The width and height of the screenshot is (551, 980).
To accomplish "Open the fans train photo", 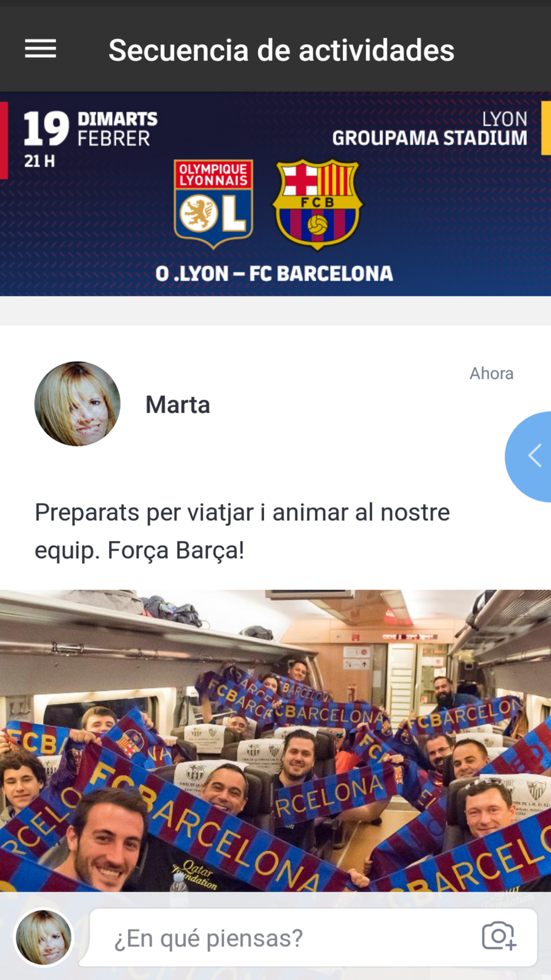I will 275,741.
